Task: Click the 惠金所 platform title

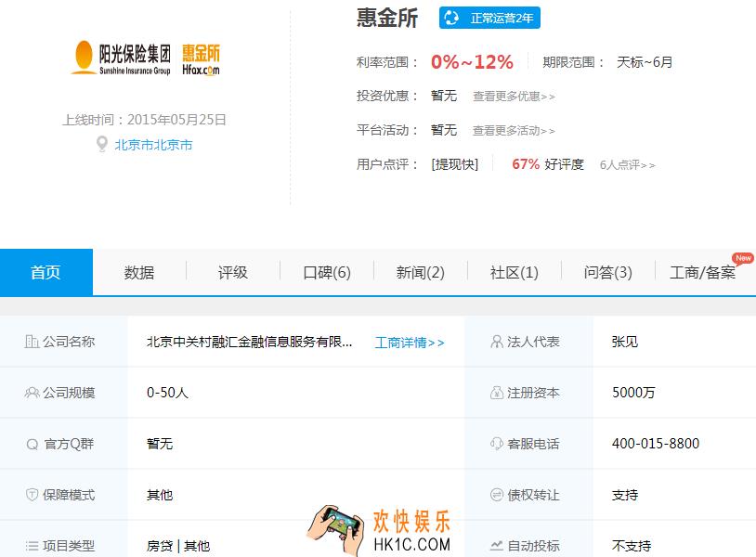Action: (387, 18)
